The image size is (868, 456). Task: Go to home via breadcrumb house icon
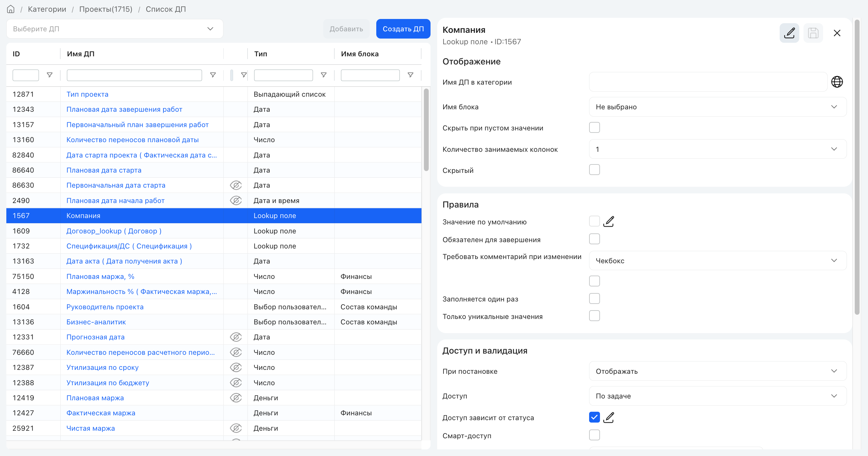click(x=11, y=9)
